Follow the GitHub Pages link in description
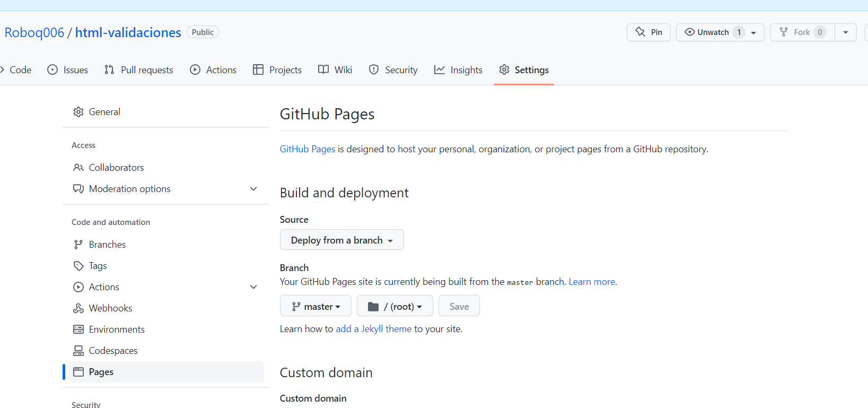This screenshot has height=408, width=868. tap(308, 149)
